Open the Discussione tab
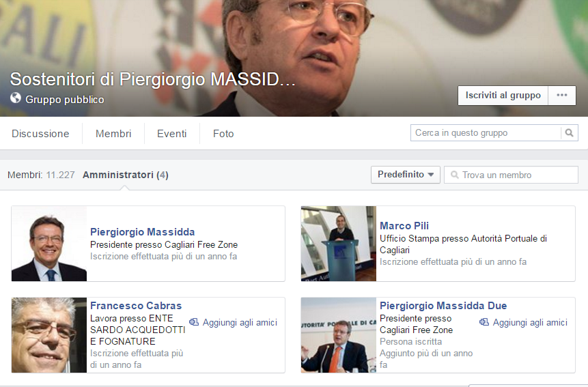The image size is (588, 387). tap(40, 134)
